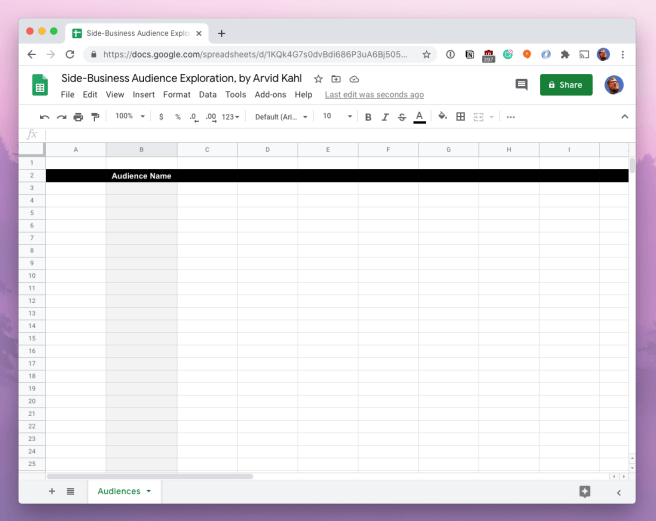The image size is (656, 521).
Task: Add a new sheet with plus button
Action: click(52, 491)
